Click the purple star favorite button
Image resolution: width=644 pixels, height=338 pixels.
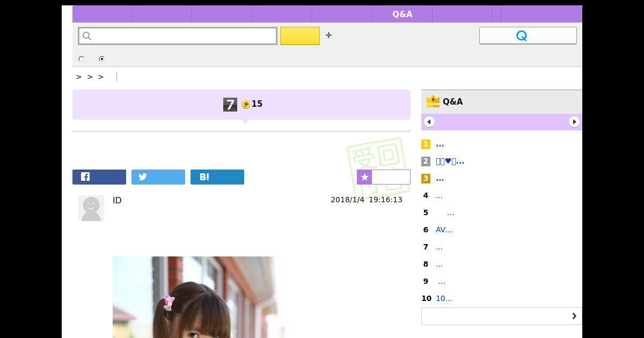[384, 177]
